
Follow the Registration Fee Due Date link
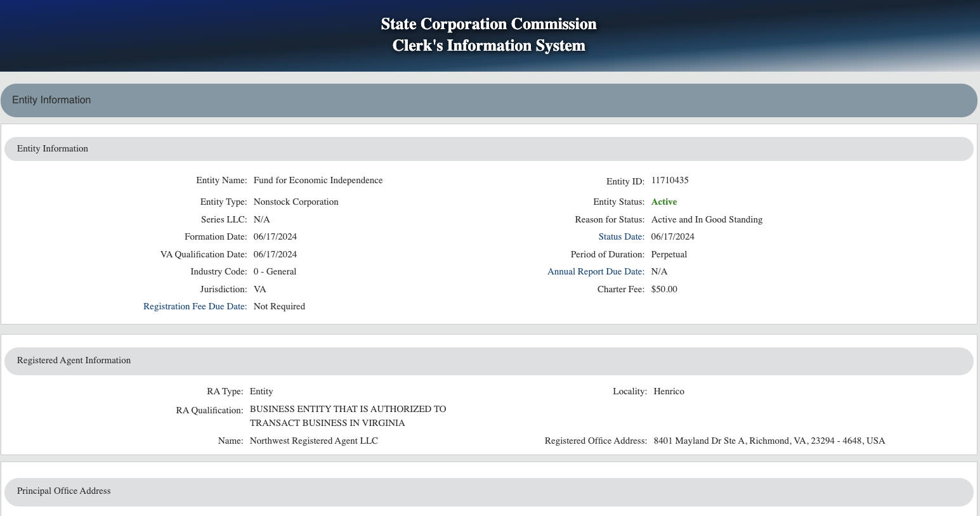[x=195, y=306]
